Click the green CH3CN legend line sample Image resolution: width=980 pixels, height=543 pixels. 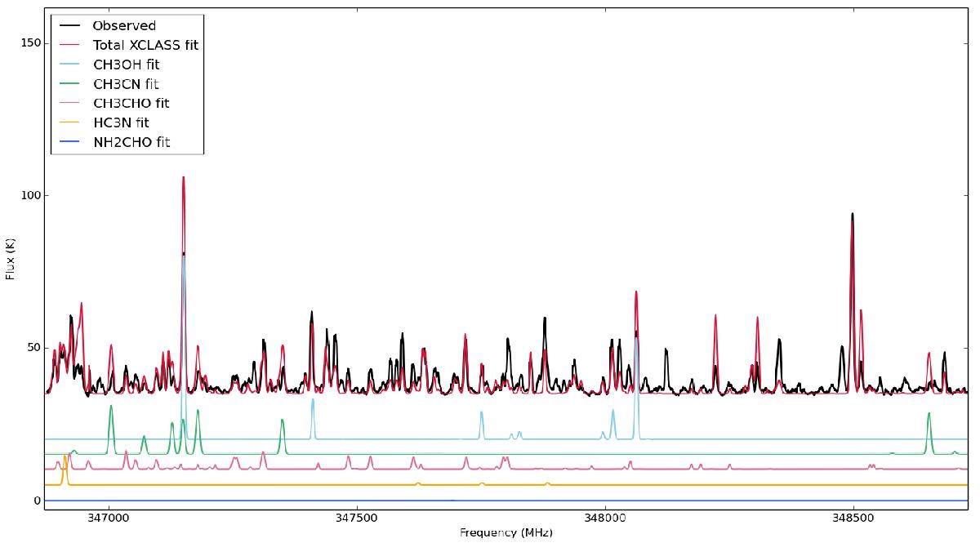point(69,85)
